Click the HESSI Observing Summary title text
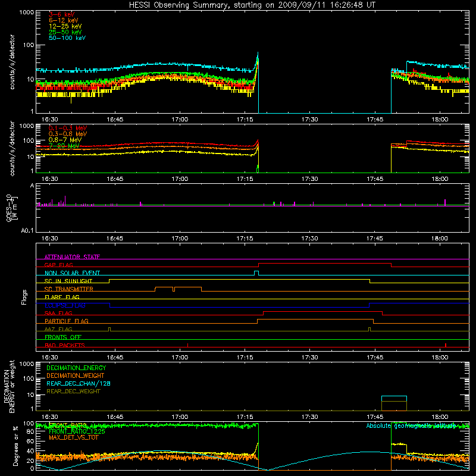Image resolution: width=476 pixels, height=476 pixels. click(x=252, y=5)
